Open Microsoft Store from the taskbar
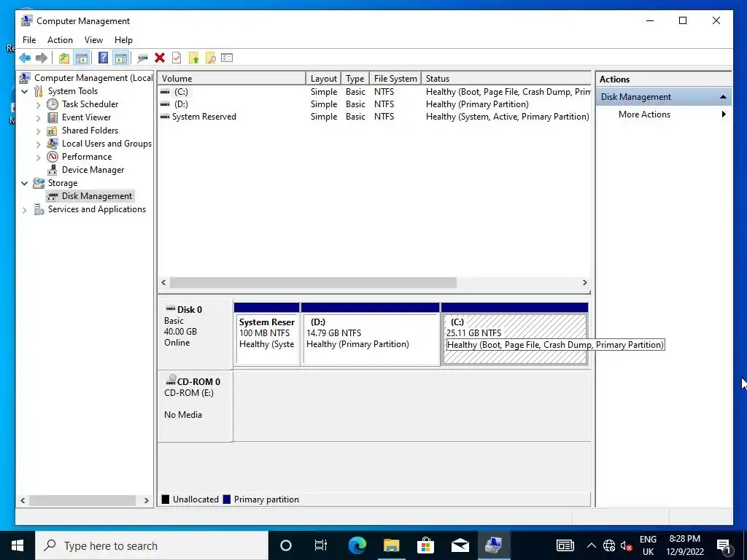 [425, 545]
